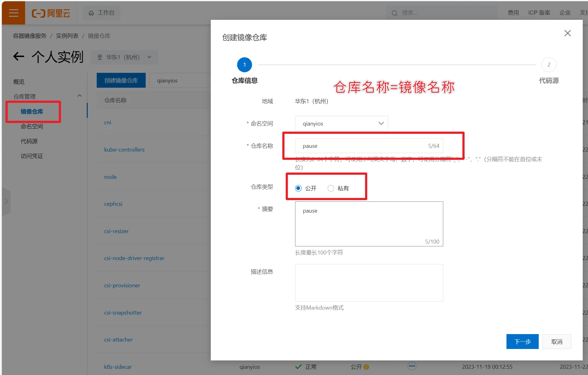Click the 下一步 button

[x=522, y=342]
